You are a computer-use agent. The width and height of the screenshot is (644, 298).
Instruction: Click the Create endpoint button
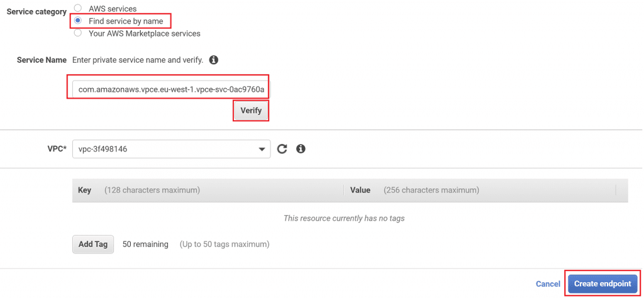[602, 284]
